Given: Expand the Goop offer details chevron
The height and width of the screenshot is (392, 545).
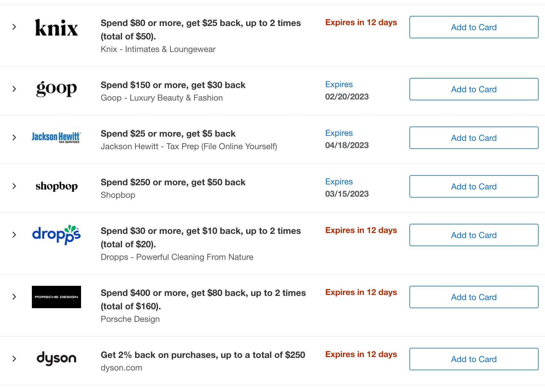Looking at the screenshot, I should [x=14, y=89].
